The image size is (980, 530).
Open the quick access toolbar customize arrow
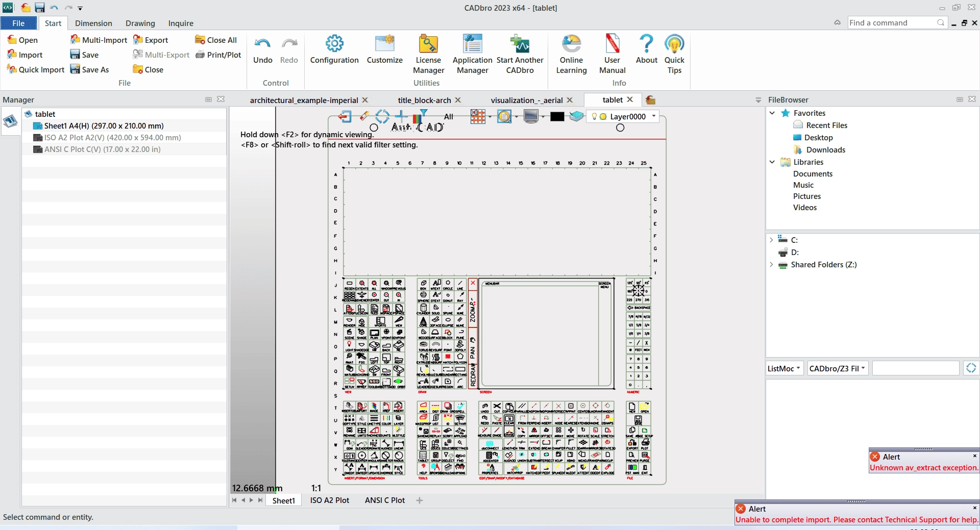click(x=80, y=8)
